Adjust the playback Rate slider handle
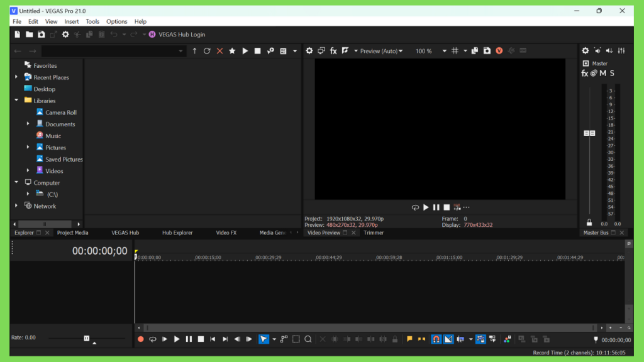644x362 pixels. (x=87, y=338)
